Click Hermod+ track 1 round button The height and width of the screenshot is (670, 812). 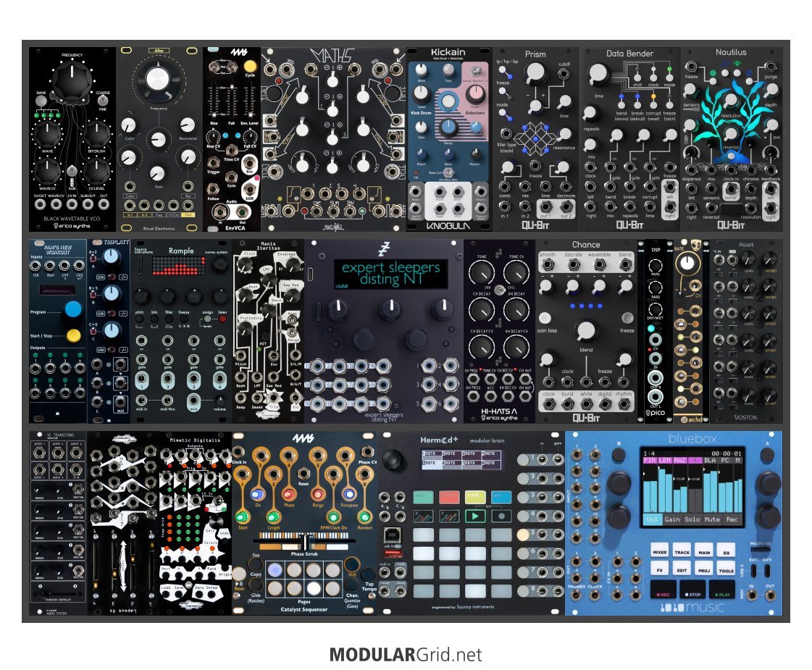pyautogui.click(x=523, y=459)
